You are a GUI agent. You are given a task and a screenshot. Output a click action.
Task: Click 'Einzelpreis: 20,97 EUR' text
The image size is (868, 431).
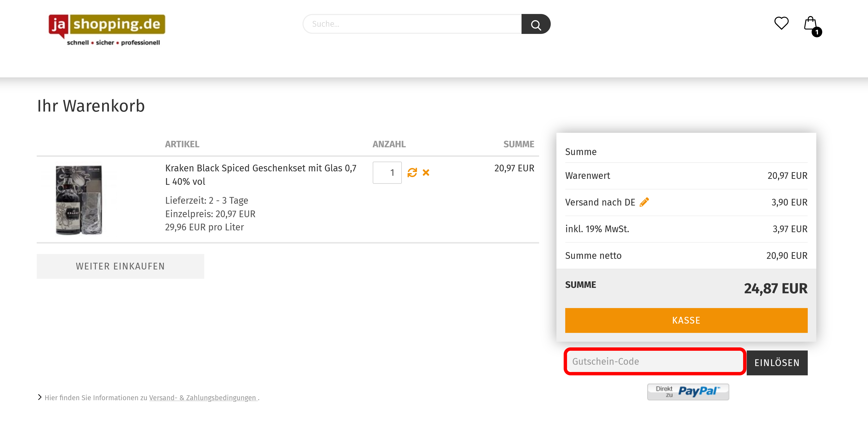210,214
